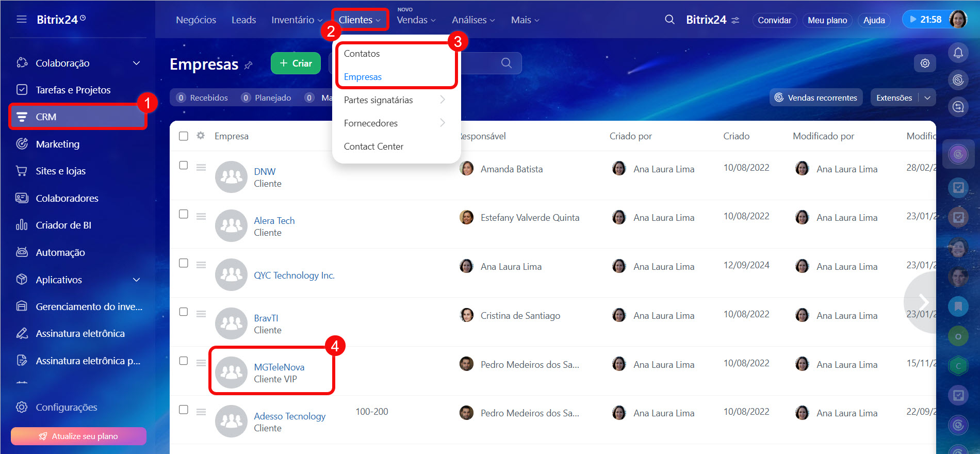Select all companies with header checkbox
This screenshot has width=980, height=454.
point(184,136)
